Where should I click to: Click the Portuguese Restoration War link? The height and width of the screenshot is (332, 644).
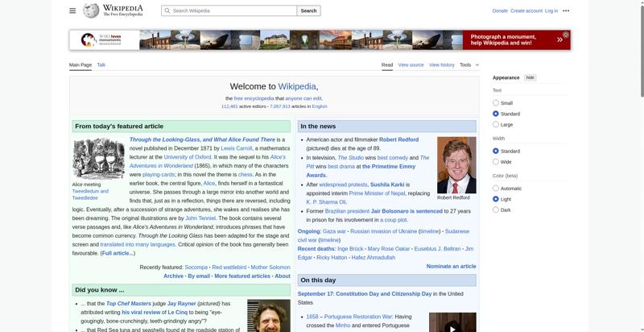(358, 317)
